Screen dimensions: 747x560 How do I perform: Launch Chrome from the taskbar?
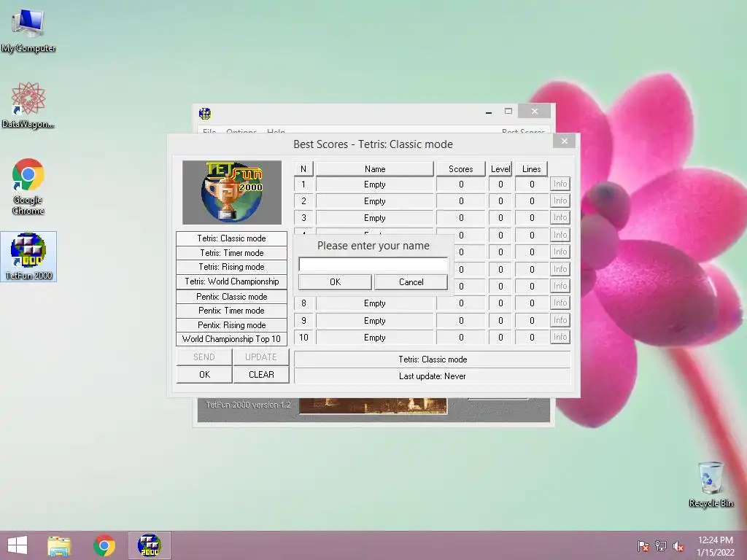[104, 545]
